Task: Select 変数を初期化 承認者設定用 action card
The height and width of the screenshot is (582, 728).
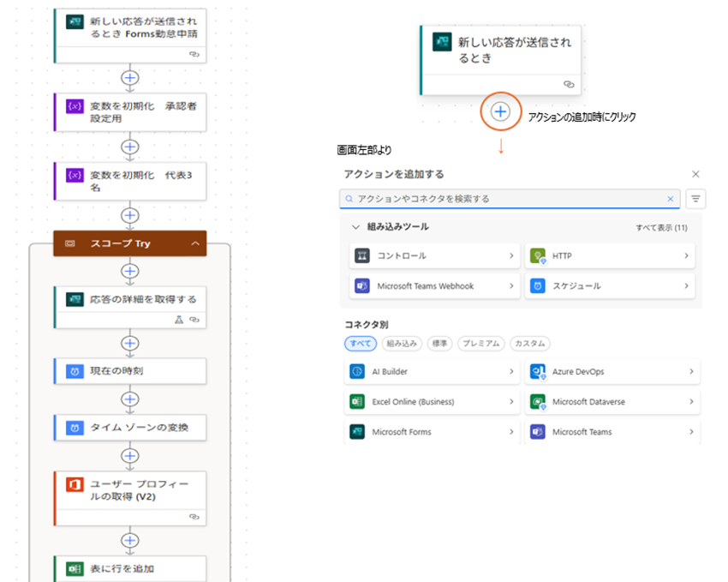Action: 130,112
